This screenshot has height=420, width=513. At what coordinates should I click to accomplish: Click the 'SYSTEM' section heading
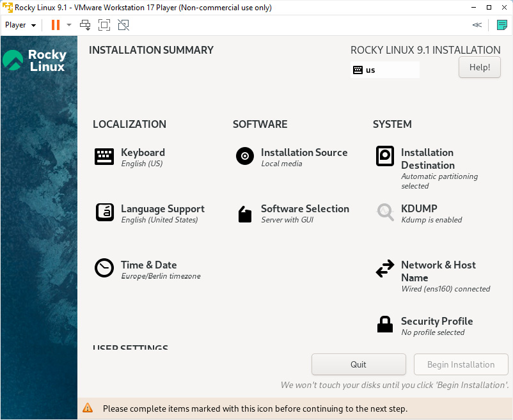pos(392,124)
